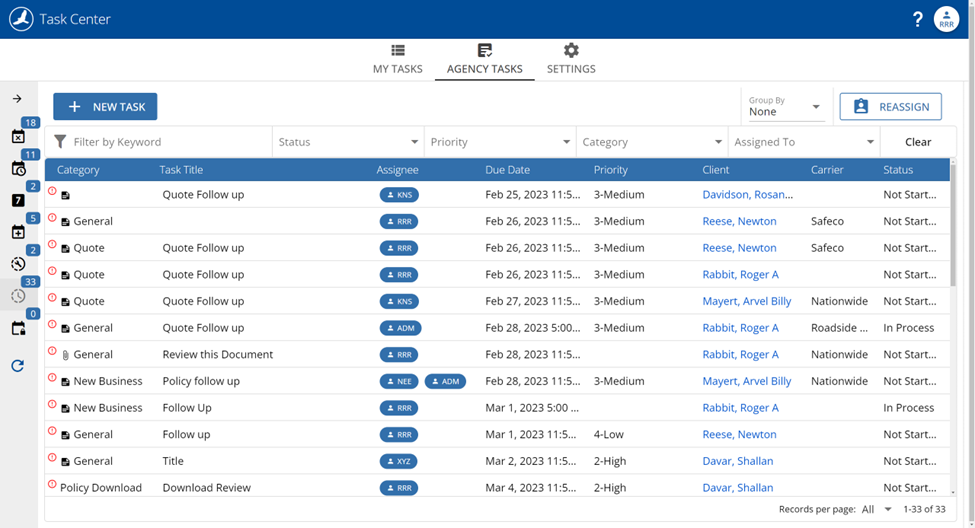Viewport: 975px width, 528px height.
Task: Sort by the Category column header
Action: [x=78, y=170]
